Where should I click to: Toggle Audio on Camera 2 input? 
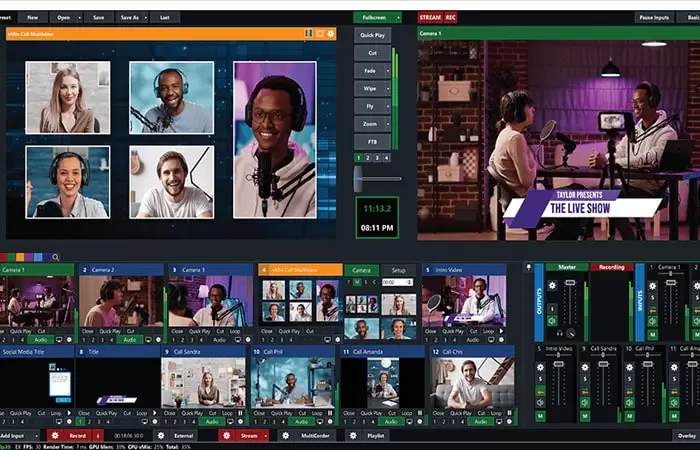129,340
